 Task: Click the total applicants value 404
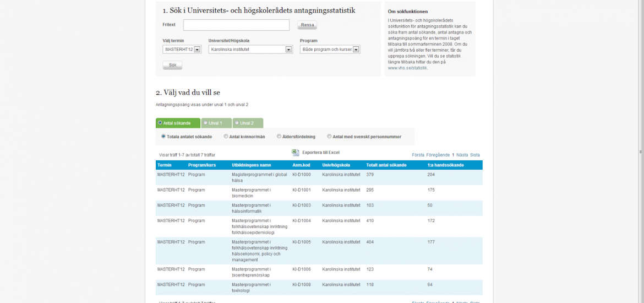click(x=370, y=242)
